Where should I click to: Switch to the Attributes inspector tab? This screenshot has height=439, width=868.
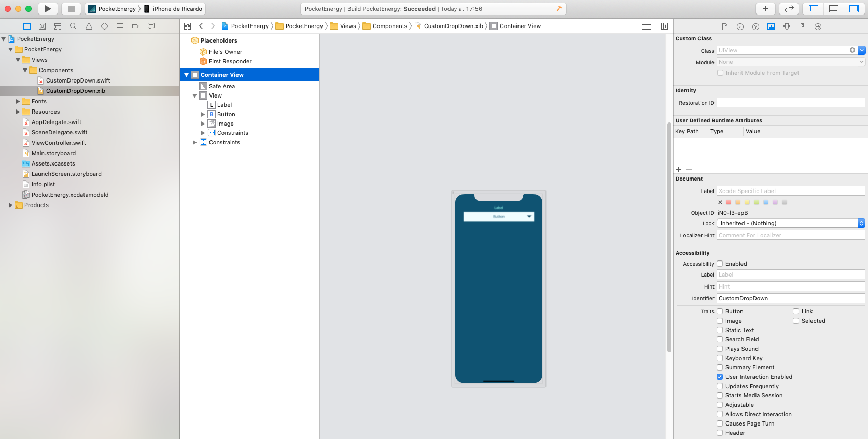[x=787, y=26]
